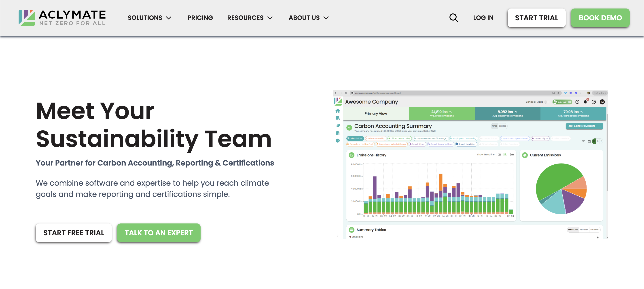
Task: Click the leaf sidebar icon
Action: (337, 126)
